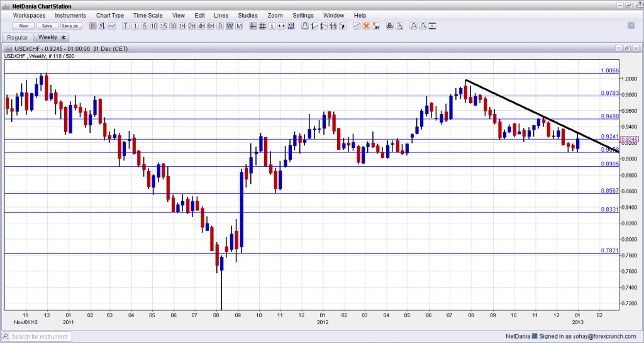Open the Zoom menu
Viewport: 644px width, 343px height.
[275, 15]
